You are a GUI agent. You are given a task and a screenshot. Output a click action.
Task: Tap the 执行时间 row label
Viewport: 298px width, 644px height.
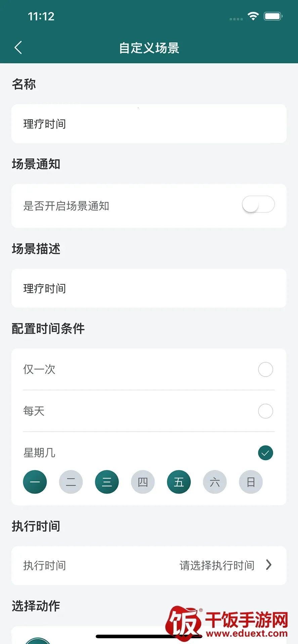(x=45, y=566)
